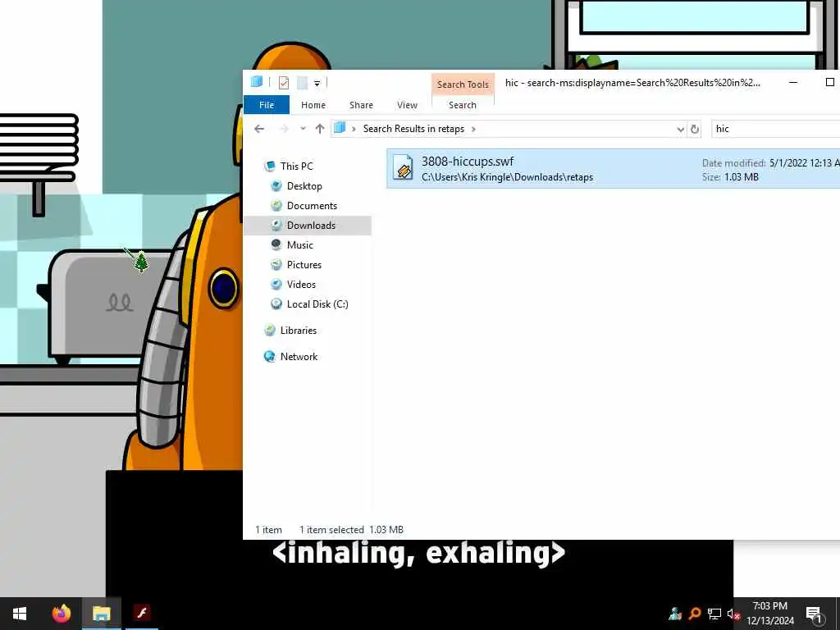The height and width of the screenshot is (630, 840).
Task: Click the 'Size: 1.03 MB' text
Action: tap(730, 177)
